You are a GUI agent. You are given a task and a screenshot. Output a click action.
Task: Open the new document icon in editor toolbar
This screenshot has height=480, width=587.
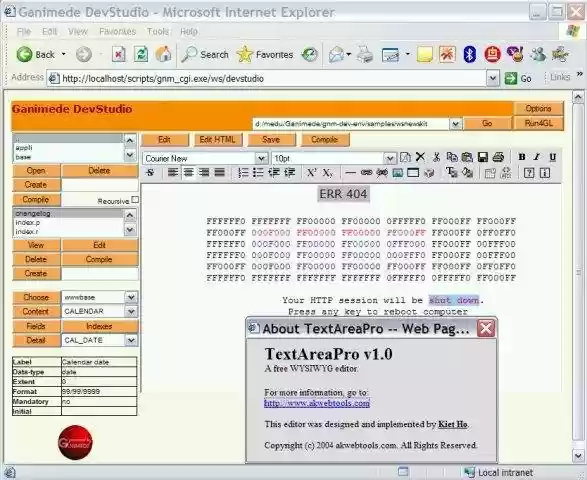tap(405, 157)
